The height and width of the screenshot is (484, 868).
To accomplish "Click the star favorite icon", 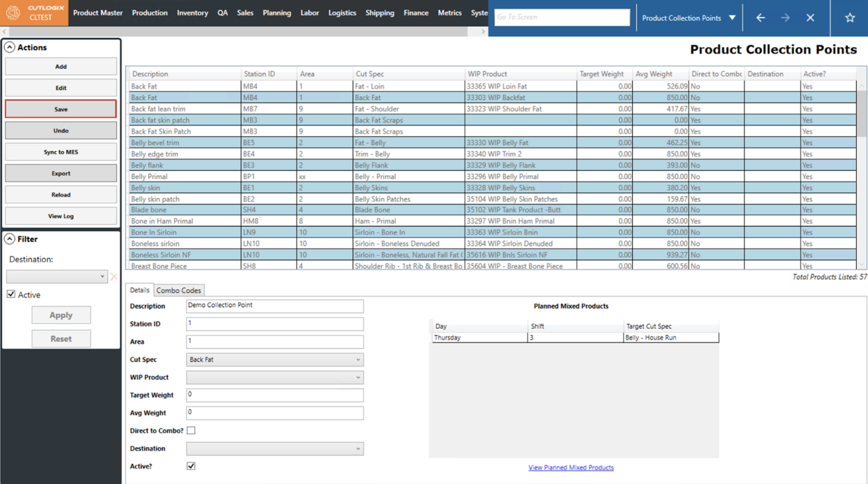I will (850, 18).
